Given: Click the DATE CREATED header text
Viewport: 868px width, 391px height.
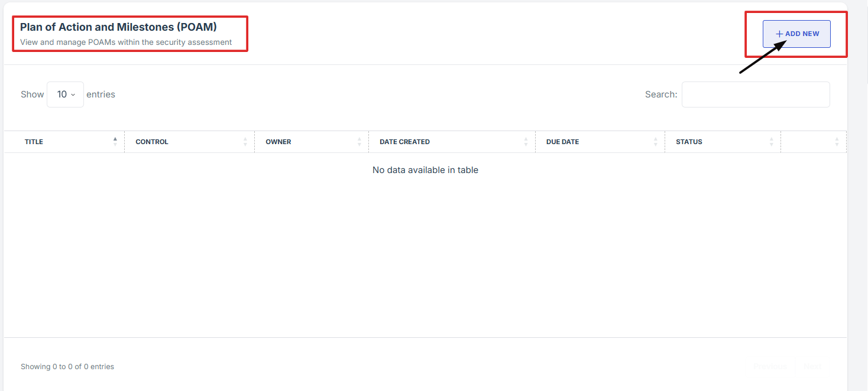Looking at the screenshot, I should (404, 142).
